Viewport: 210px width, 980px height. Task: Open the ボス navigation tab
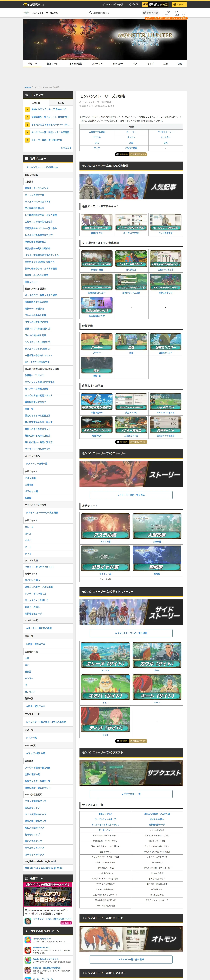point(135,64)
